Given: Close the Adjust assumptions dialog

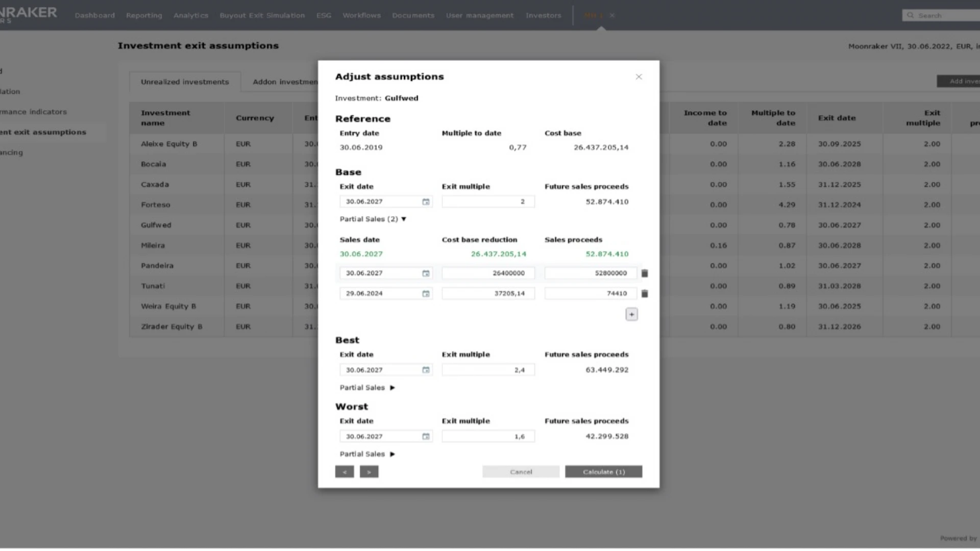Looking at the screenshot, I should 639,77.
